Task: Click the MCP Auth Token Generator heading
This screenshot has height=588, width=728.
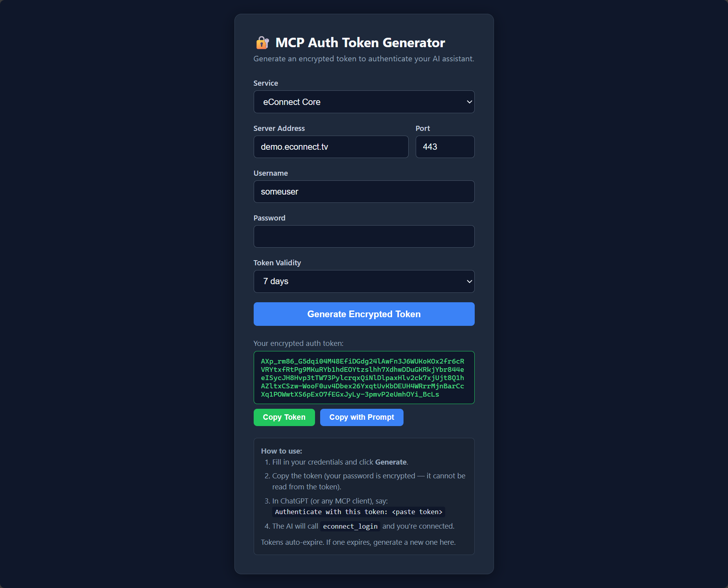Action: click(360, 42)
